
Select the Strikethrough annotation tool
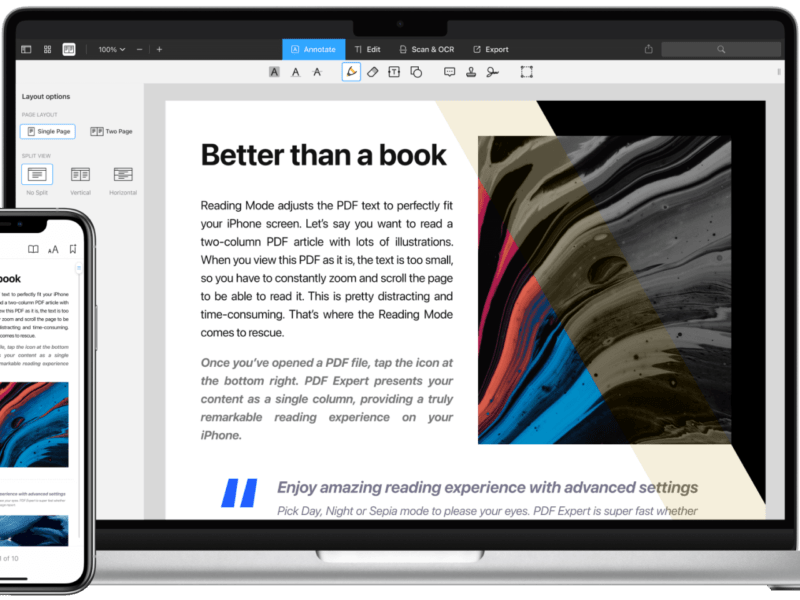317,72
